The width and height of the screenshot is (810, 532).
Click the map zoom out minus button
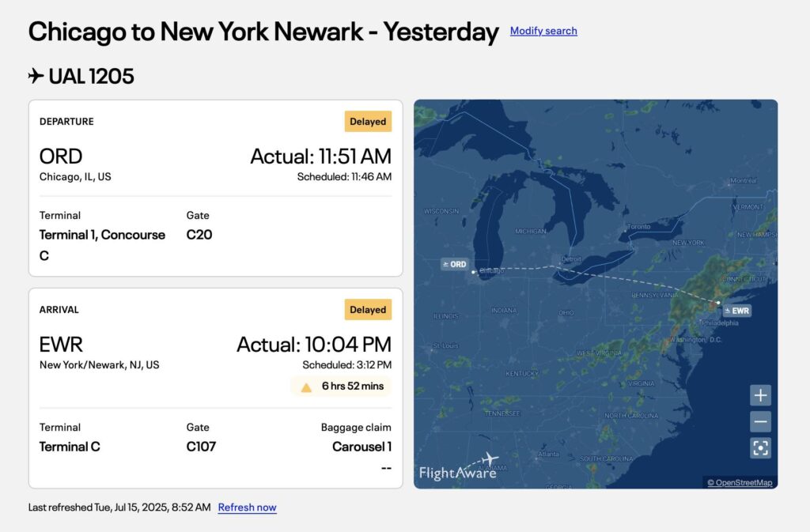pos(760,421)
